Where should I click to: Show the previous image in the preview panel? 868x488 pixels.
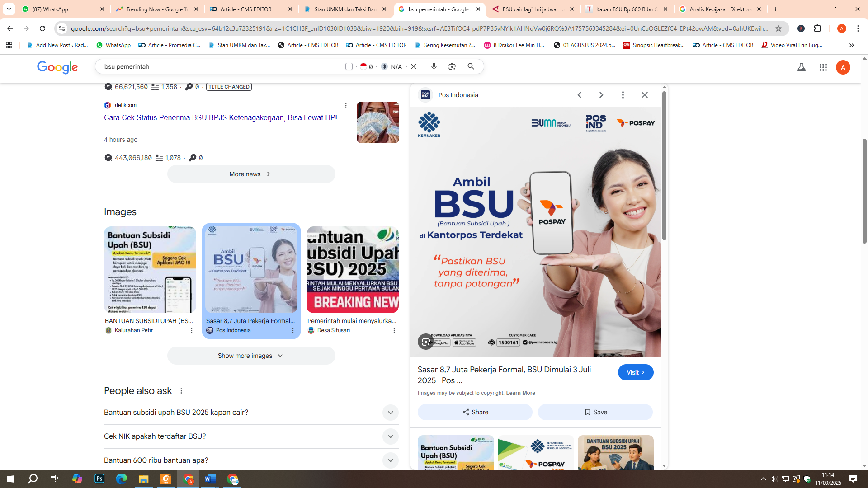click(580, 95)
